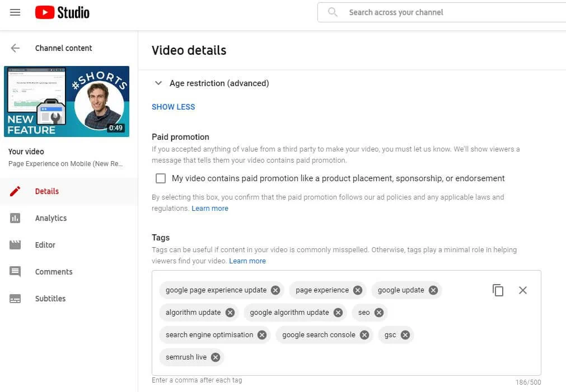566x392 pixels.
Task: Copy all tags with the copy icon
Action: (x=498, y=290)
